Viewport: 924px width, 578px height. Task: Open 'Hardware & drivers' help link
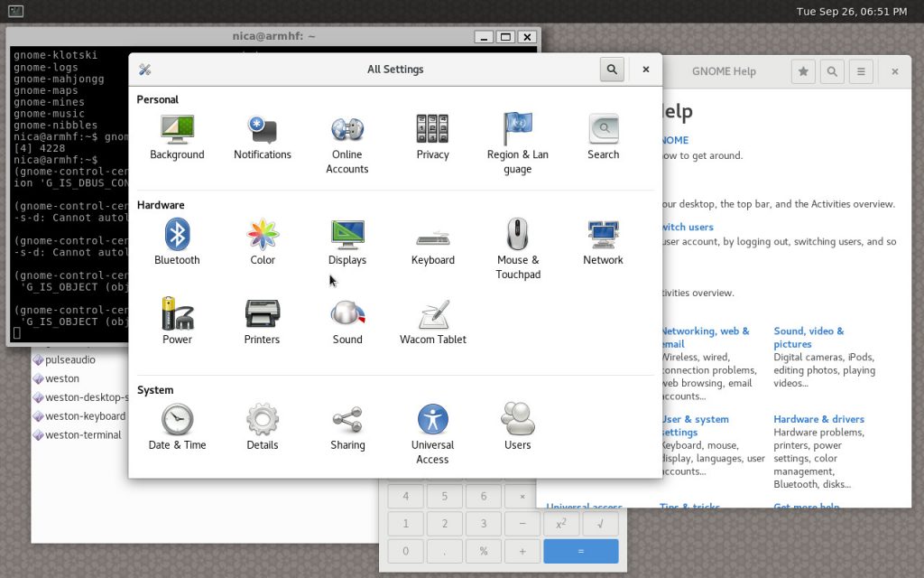818,419
